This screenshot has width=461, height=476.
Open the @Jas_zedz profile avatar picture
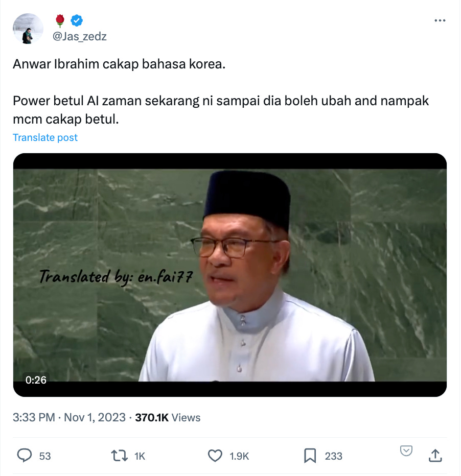28,29
